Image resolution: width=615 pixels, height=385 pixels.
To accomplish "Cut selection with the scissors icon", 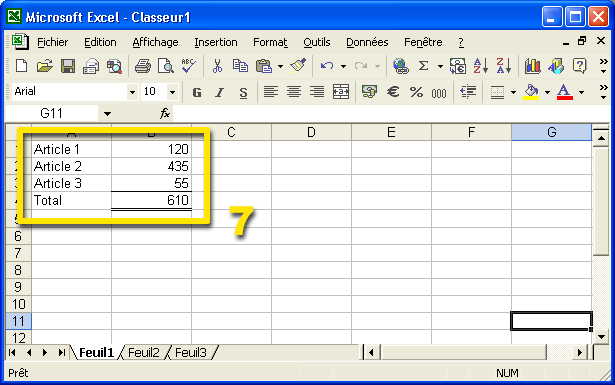I will pos(217,66).
